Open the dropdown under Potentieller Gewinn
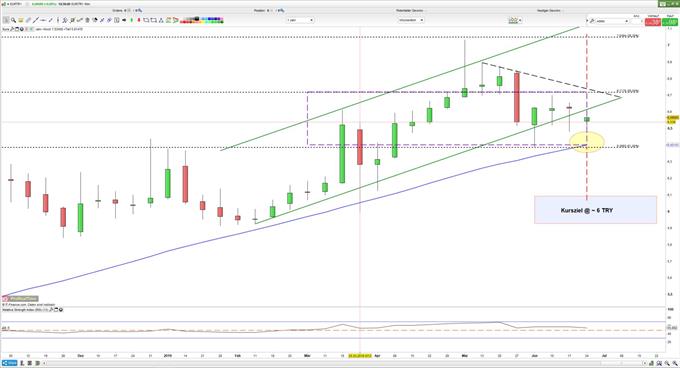 click(x=411, y=20)
